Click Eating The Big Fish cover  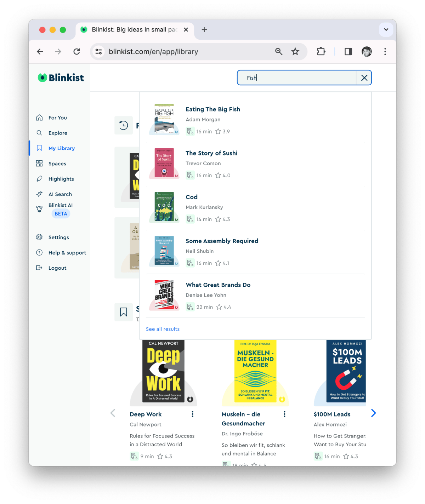coord(164,119)
